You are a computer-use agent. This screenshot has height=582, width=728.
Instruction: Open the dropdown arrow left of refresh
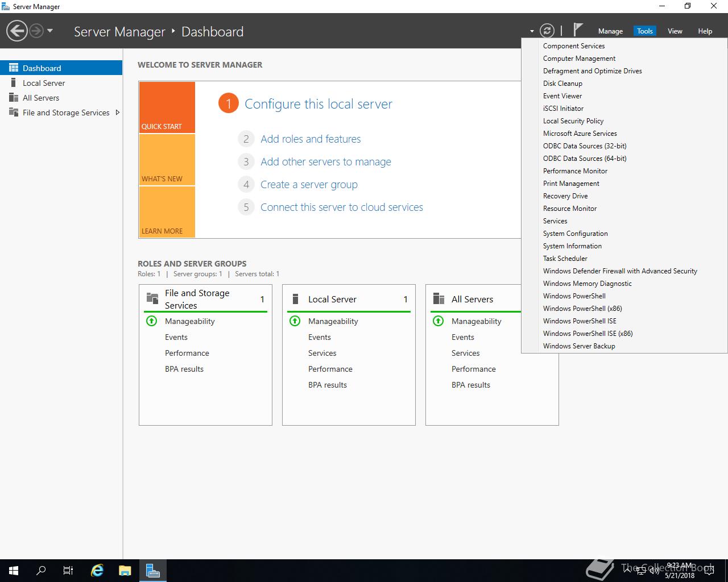pos(532,31)
